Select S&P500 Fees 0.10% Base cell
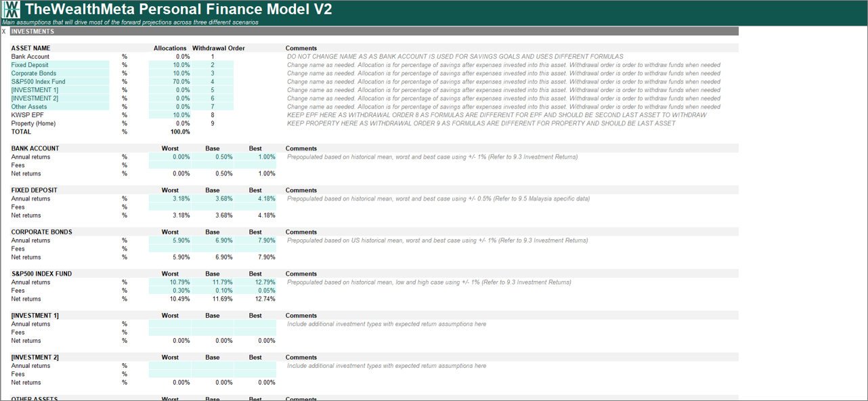Image resolution: width=868 pixels, height=401 pixels. (x=213, y=291)
